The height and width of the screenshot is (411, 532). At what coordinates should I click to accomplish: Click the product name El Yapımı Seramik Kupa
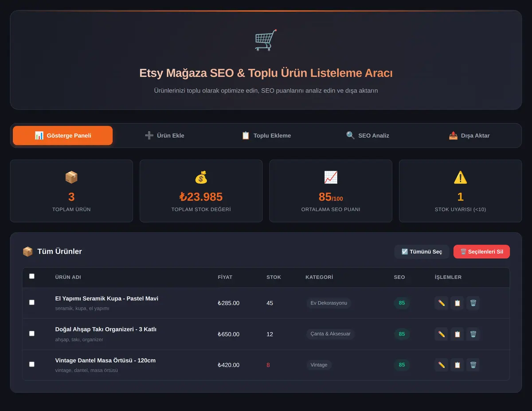coord(106,298)
